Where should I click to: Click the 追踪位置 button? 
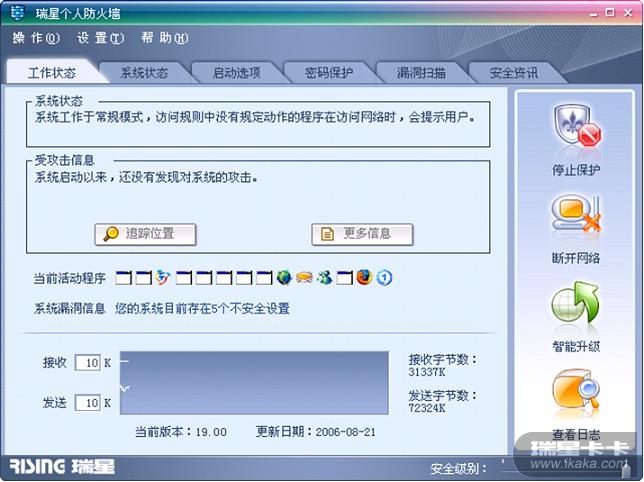tap(145, 234)
